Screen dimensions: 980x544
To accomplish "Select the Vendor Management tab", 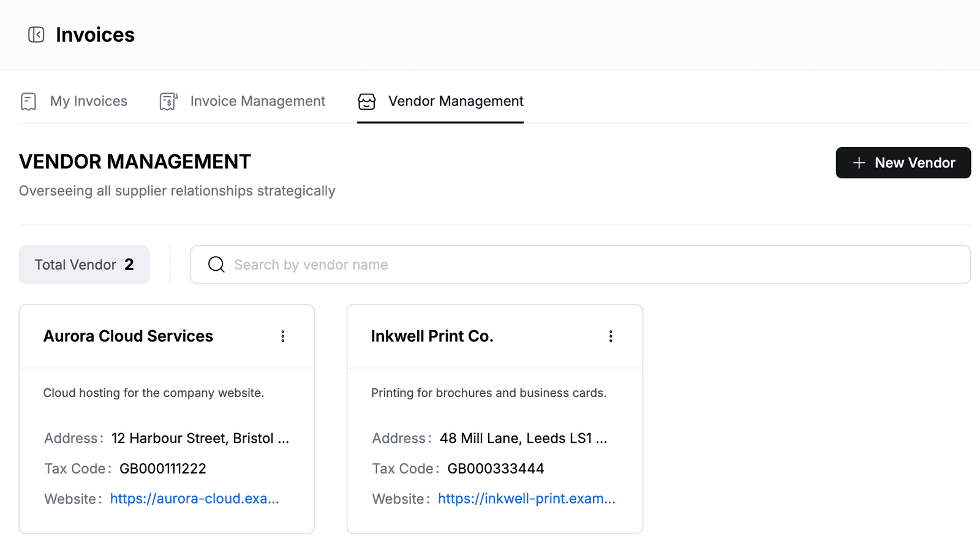I will pos(440,101).
